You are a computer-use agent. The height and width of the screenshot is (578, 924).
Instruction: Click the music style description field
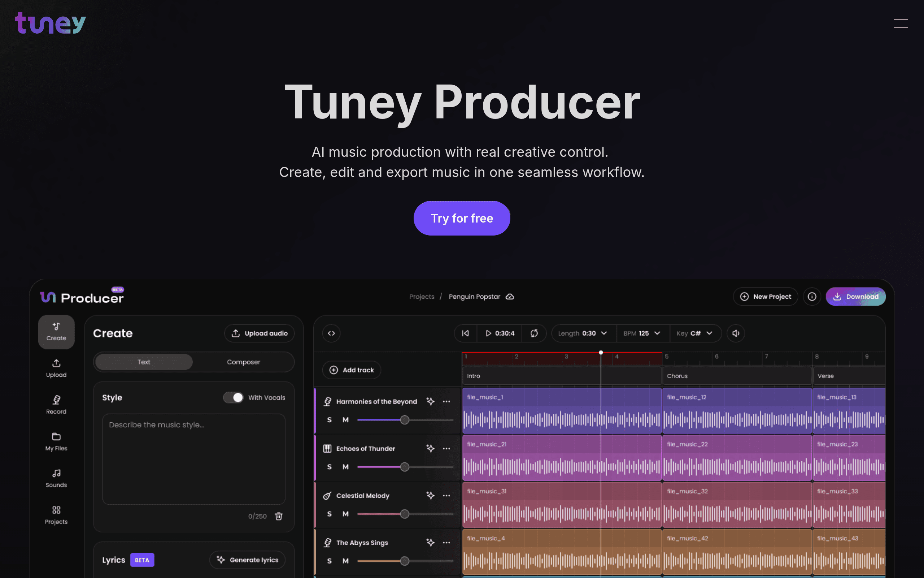(193, 459)
